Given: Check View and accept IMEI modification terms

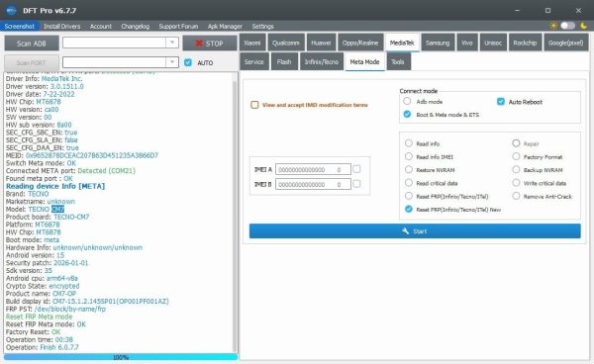Looking at the screenshot, I should coord(254,105).
